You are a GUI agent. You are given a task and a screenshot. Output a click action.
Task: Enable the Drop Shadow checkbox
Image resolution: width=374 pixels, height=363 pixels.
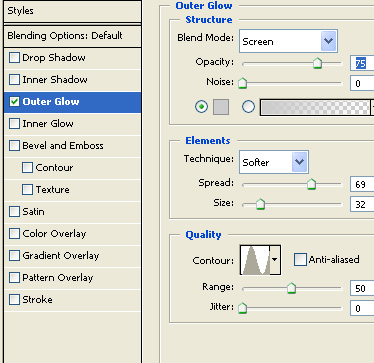[14, 57]
